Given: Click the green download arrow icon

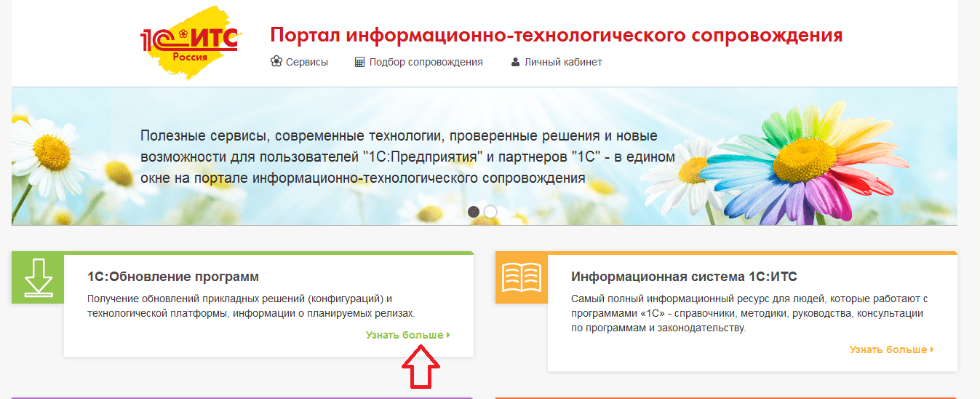Looking at the screenshot, I should (38, 279).
